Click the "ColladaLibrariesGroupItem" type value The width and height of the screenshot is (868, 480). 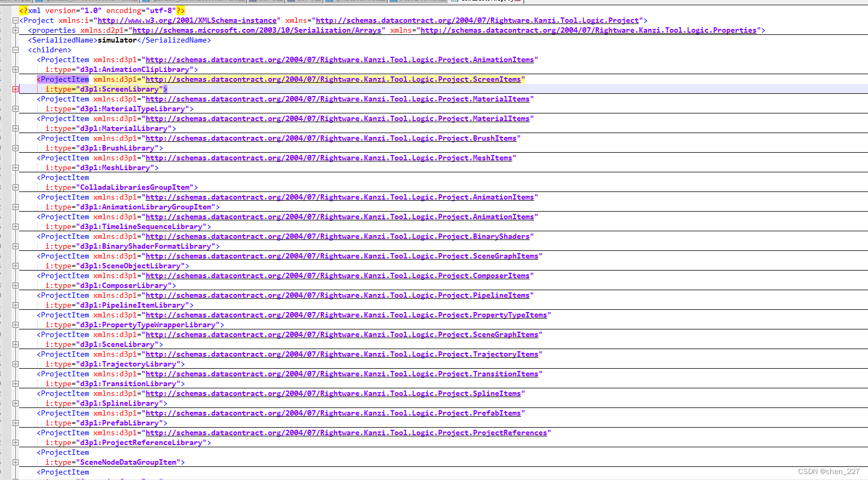[135, 188]
